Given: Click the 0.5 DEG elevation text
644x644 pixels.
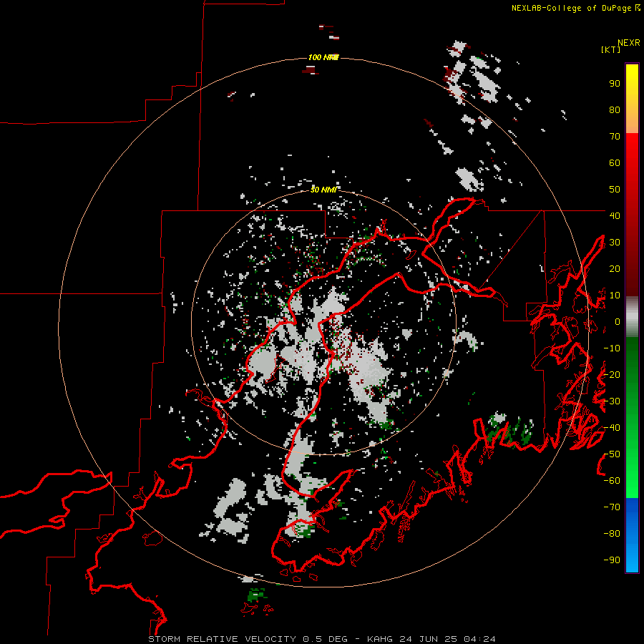Looking at the screenshot, I should click(x=325, y=639).
